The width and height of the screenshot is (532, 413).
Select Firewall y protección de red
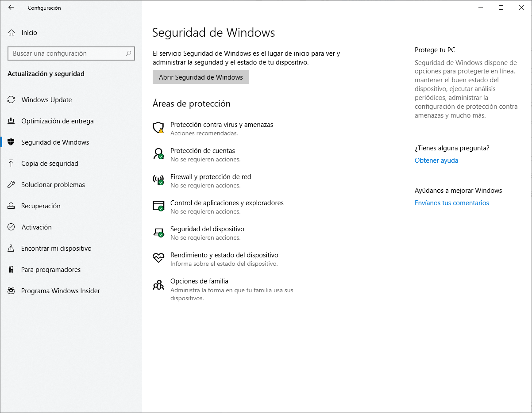click(x=211, y=176)
